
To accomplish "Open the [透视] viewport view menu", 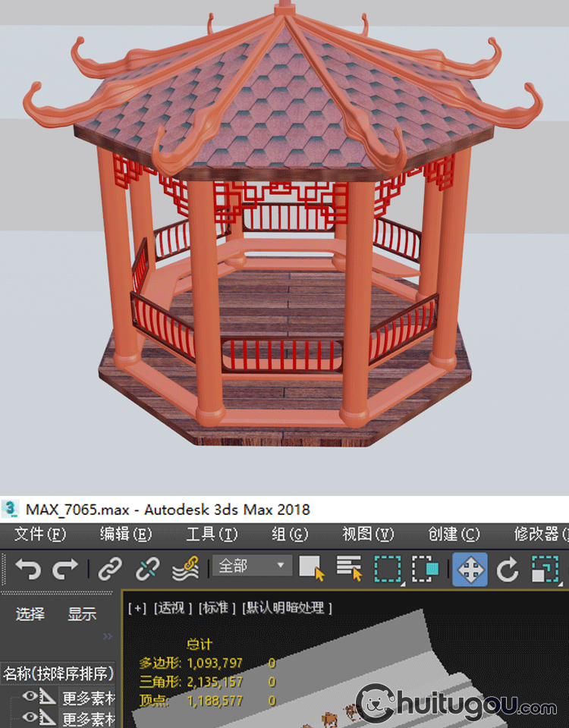I will coord(172,607).
